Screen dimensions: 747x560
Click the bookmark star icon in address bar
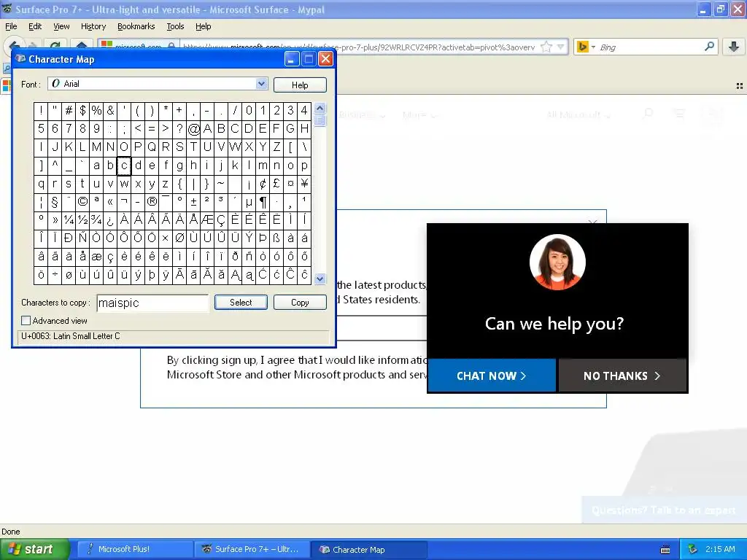[x=546, y=47]
